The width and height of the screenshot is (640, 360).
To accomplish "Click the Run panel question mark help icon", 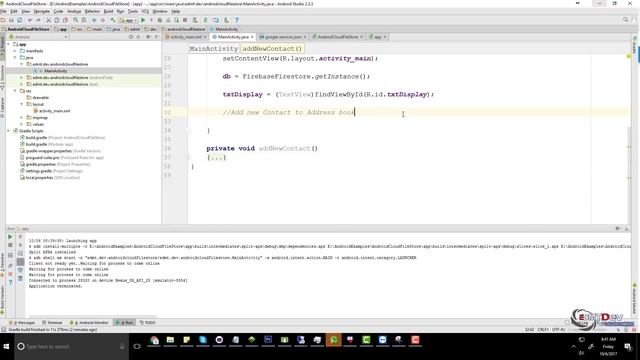I will point(10,282).
